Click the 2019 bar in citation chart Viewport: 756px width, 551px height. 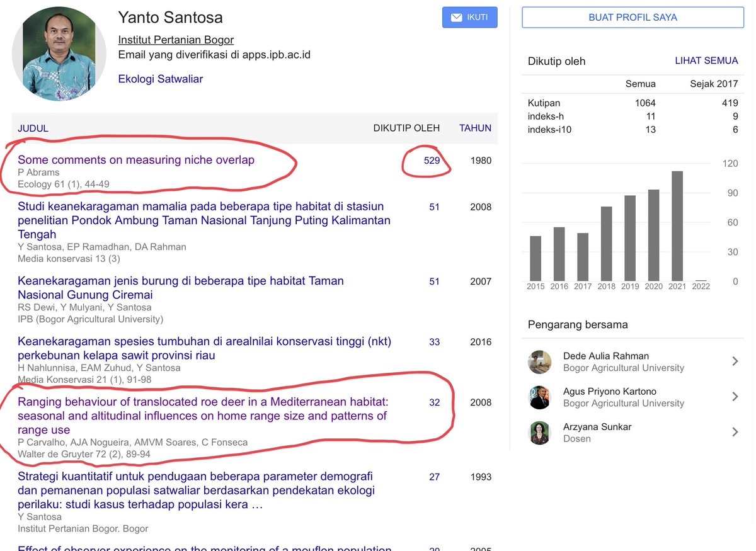tap(630, 238)
